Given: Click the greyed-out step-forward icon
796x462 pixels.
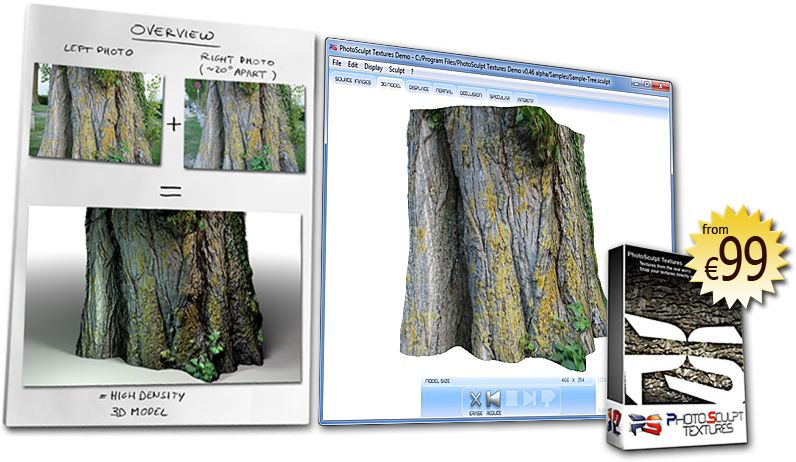Looking at the screenshot, I should tap(529, 398).
